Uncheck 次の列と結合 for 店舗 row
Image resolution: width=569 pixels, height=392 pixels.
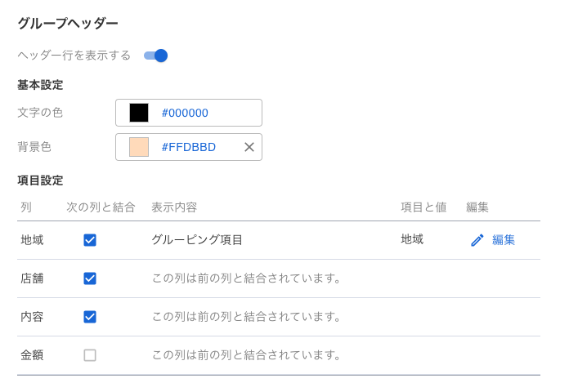coord(90,278)
